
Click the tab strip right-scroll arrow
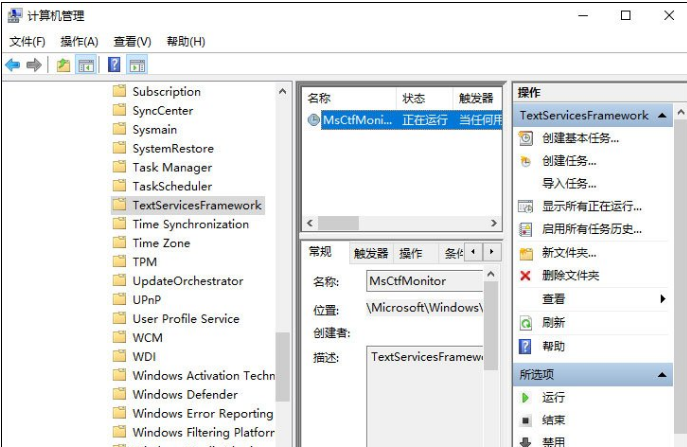click(492, 252)
